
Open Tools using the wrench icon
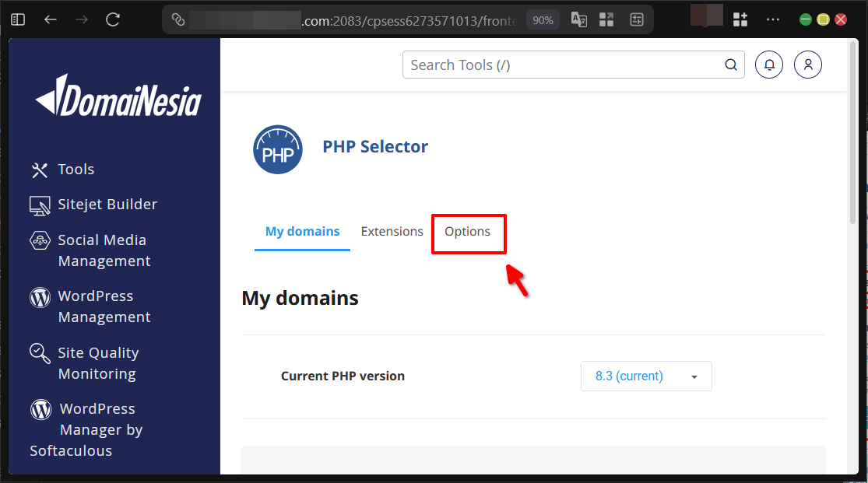click(x=40, y=169)
